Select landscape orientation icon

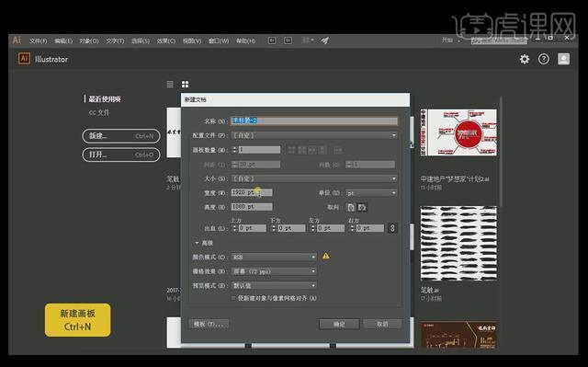(362, 207)
